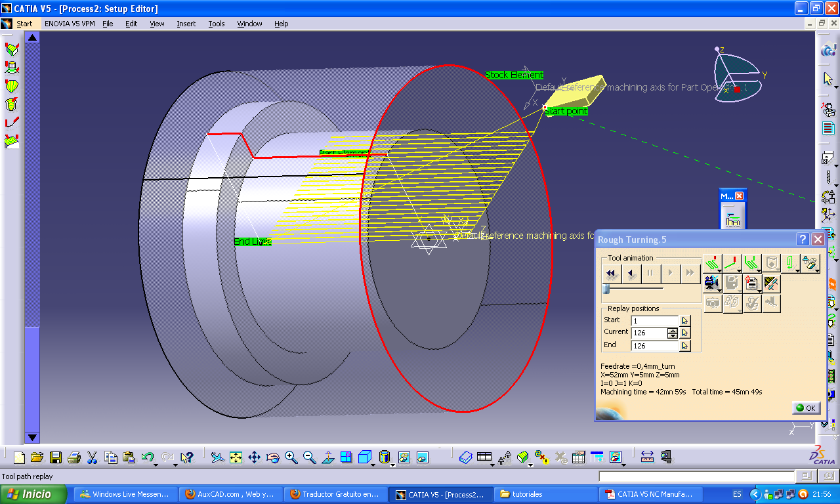This screenshot has height=504, width=840.
Task: Click the Swap visible space icon
Action: tap(423, 457)
